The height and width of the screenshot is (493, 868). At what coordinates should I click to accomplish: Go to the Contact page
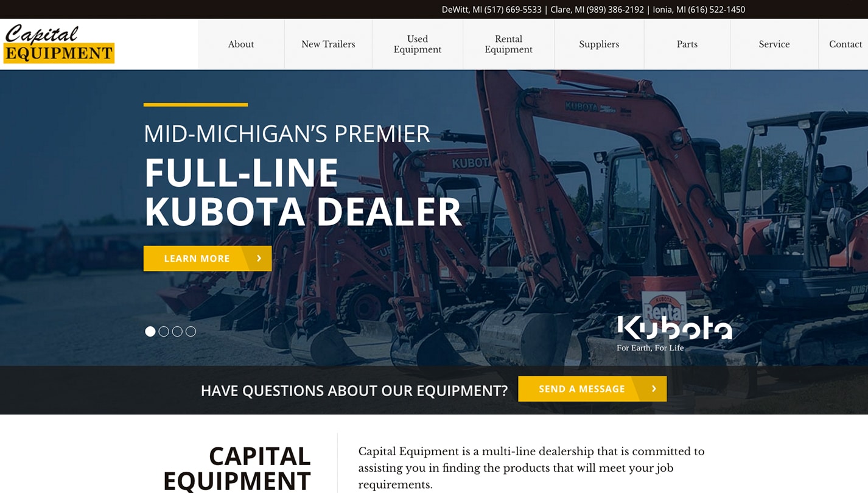[x=845, y=44]
